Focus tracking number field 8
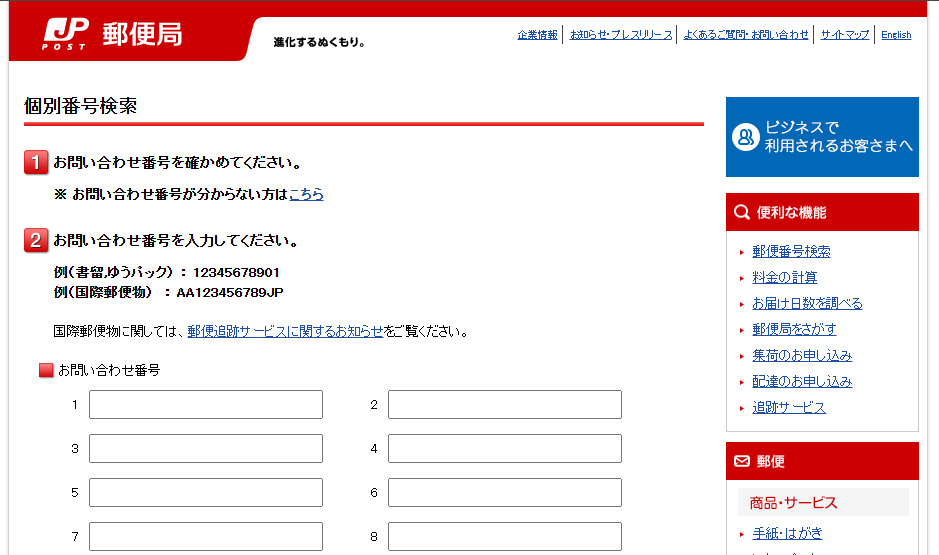The height and width of the screenshot is (555, 939). [x=504, y=537]
